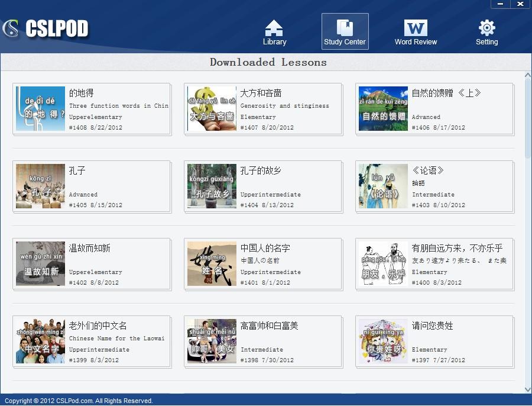The height and width of the screenshot is (406, 532).
Task: Open the 老外们的中文名 lesson thumbnail
Action: point(40,341)
